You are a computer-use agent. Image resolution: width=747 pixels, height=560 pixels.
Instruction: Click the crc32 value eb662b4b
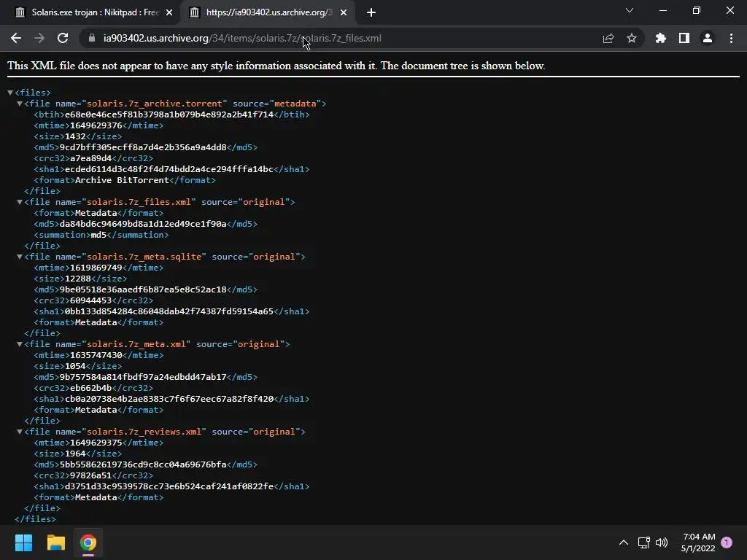[91, 388]
